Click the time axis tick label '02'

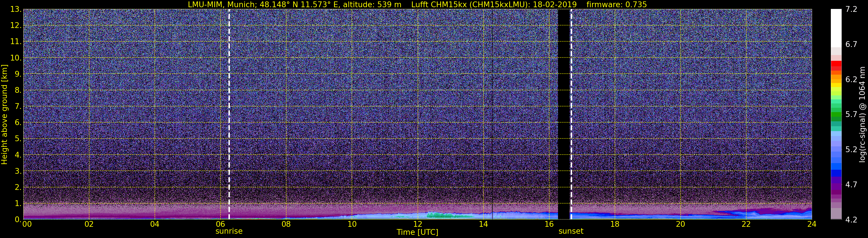click(x=89, y=224)
